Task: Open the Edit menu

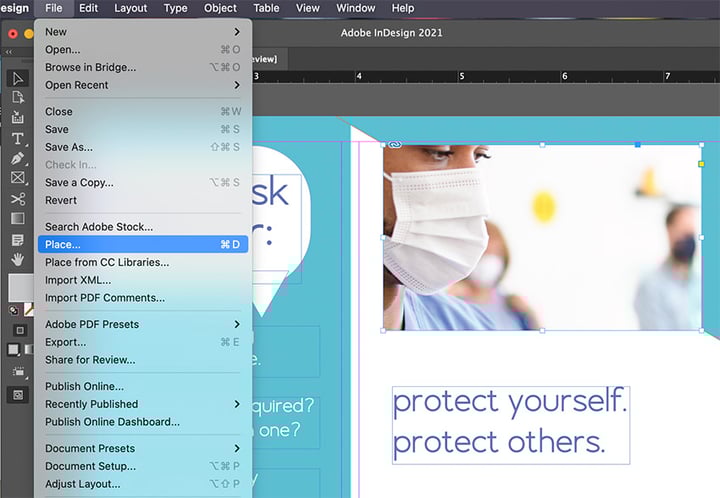Action: tap(89, 8)
